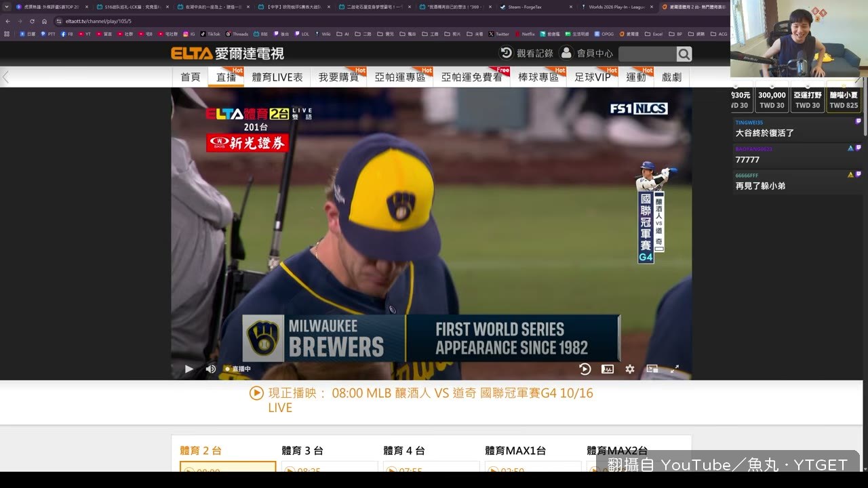Open the TikTok bookmark
The image size is (868, 488).
click(210, 33)
